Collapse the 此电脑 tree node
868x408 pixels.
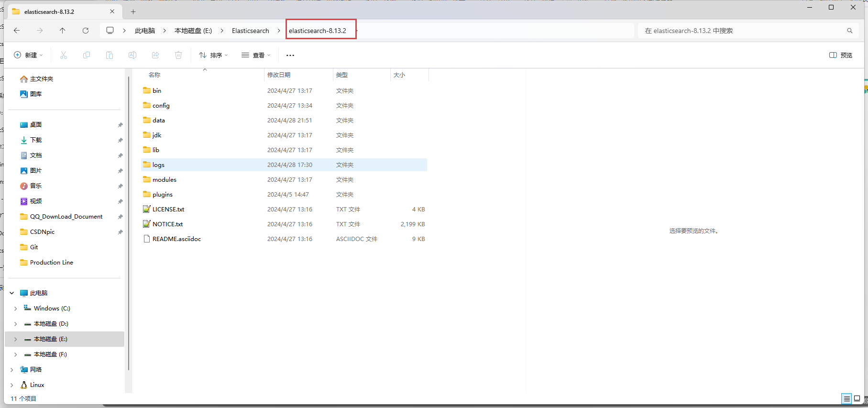pyautogui.click(x=12, y=293)
